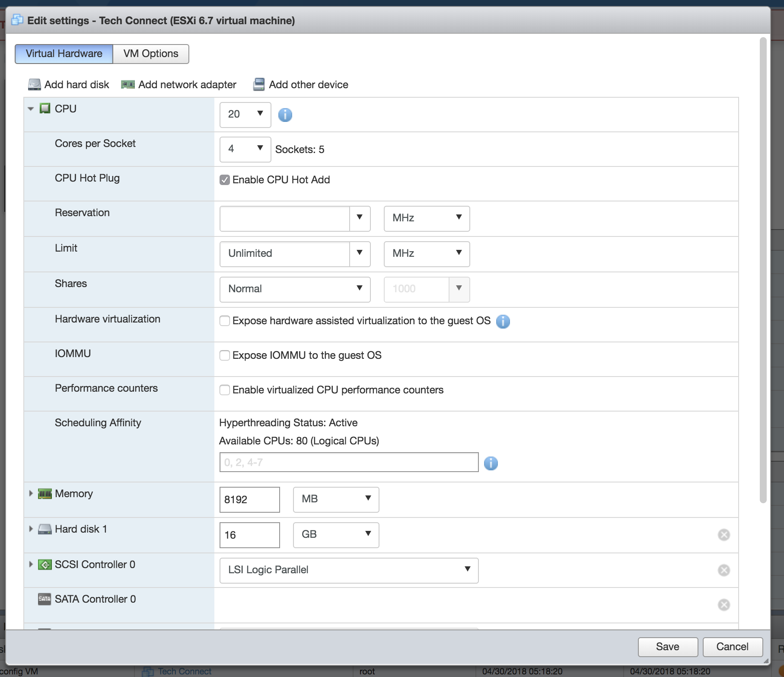
Task: Open the CPU count dropdown showing 20
Action: pyautogui.click(x=245, y=115)
